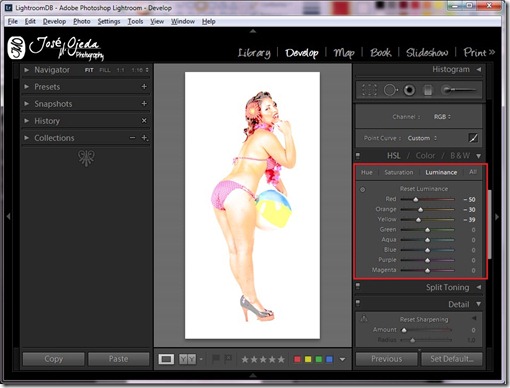Switch to the Slideshow module
The width and height of the screenshot is (510, 388).
point(427,52)
